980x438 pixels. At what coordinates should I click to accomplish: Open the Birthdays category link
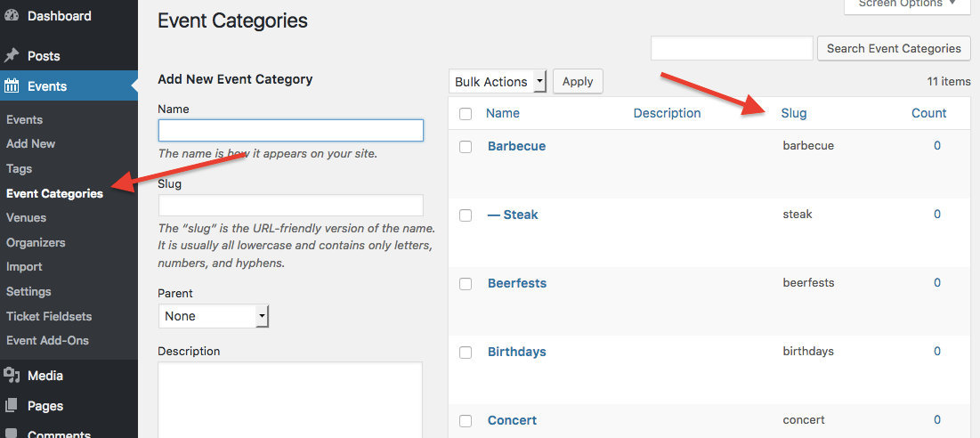point(517,352)
